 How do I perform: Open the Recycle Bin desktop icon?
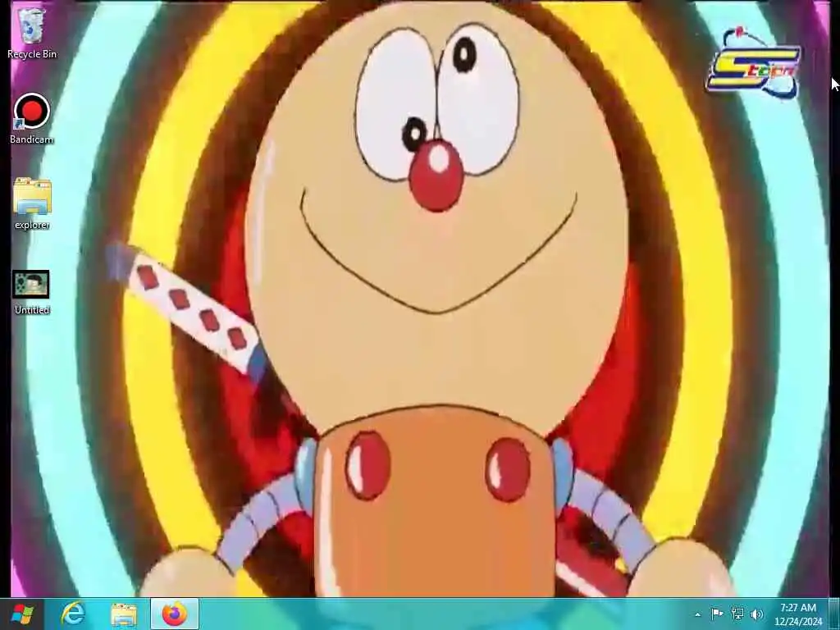(x=32, y=32)
